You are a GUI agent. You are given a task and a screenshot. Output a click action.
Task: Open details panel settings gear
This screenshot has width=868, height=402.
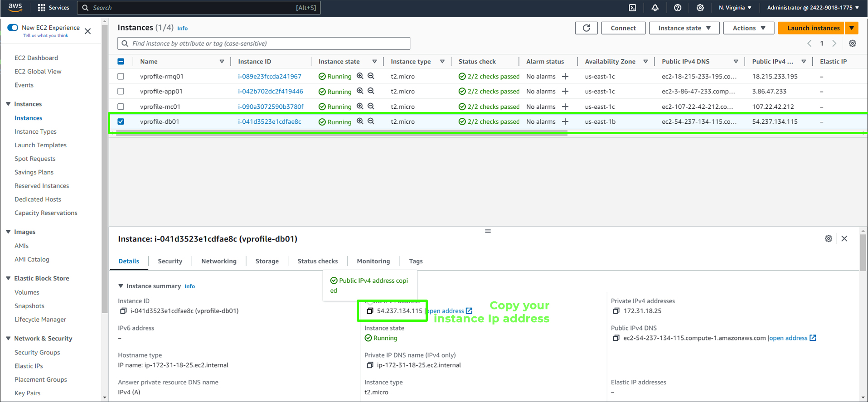[829, 239]
